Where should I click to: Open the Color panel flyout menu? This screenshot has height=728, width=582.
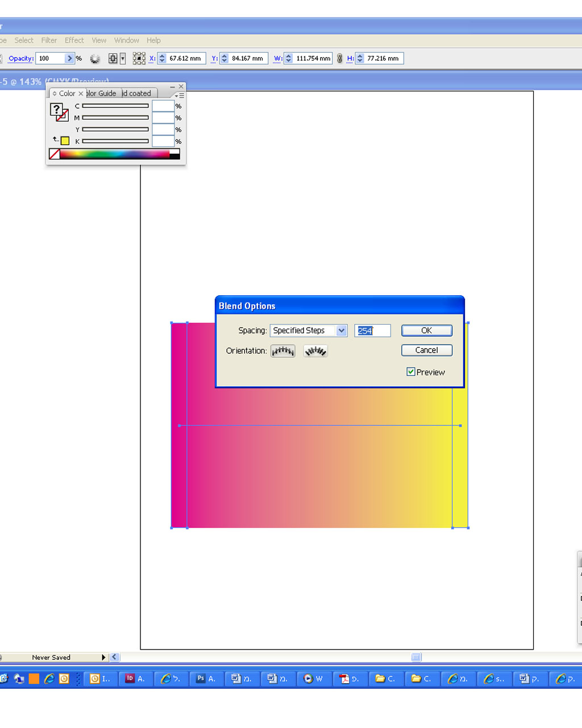point(180,96)
